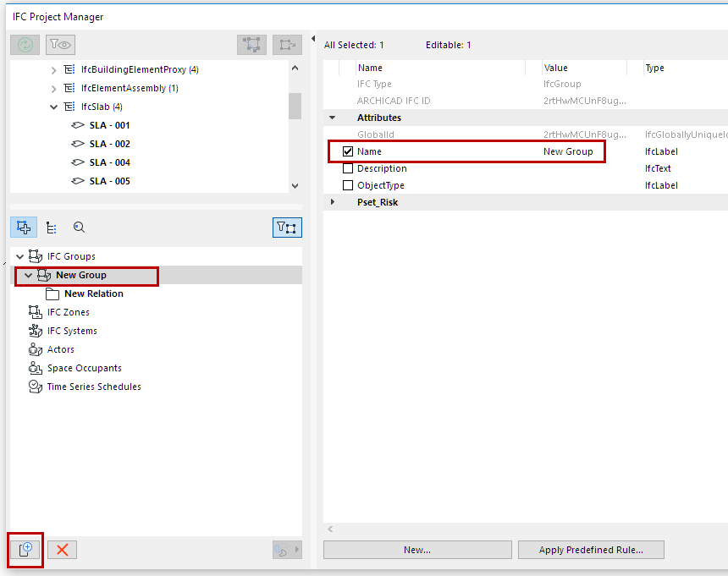Delete selected item with red X
This screenshot has width=728, height=576.
pyautogui.click(x=62, y=550)
